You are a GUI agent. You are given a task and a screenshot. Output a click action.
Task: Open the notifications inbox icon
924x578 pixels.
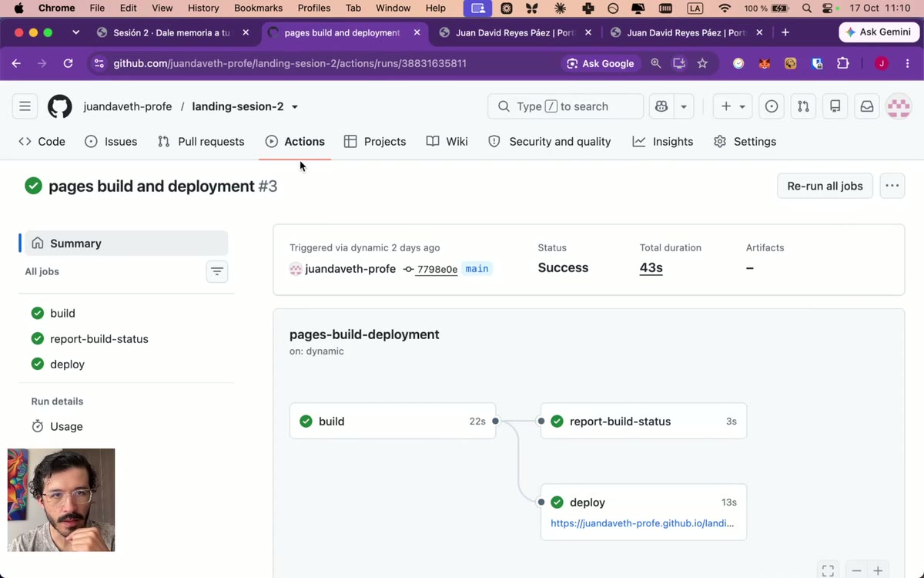(x=867, y=106)
